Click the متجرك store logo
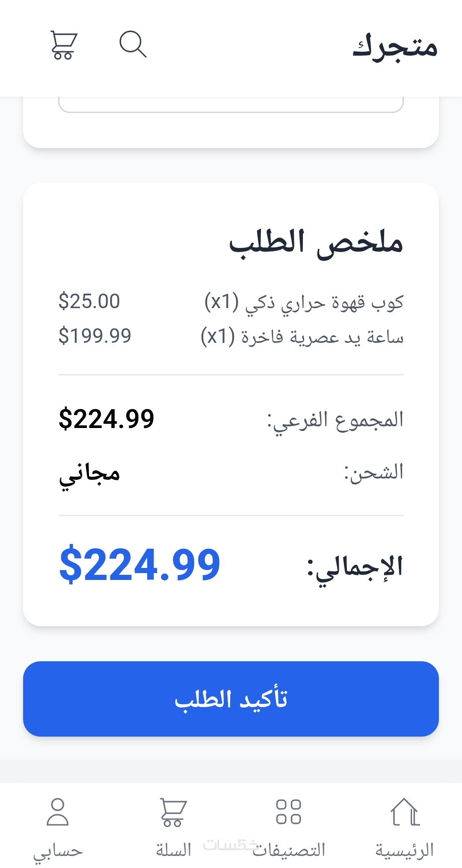Image resolution: width=462 pixels, height=868 pixels. coord(394,46)
